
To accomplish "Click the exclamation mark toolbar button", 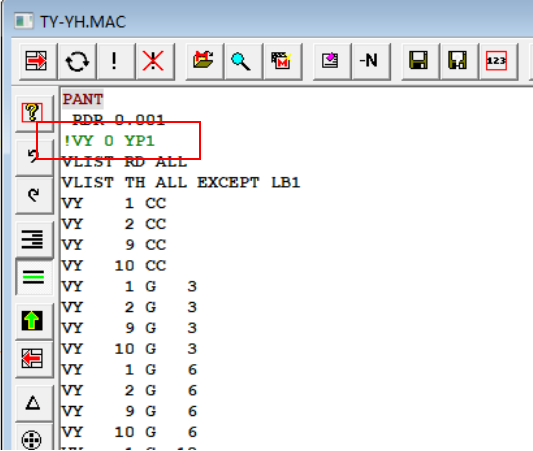I will pyautogui.click(x=115, y=61).
